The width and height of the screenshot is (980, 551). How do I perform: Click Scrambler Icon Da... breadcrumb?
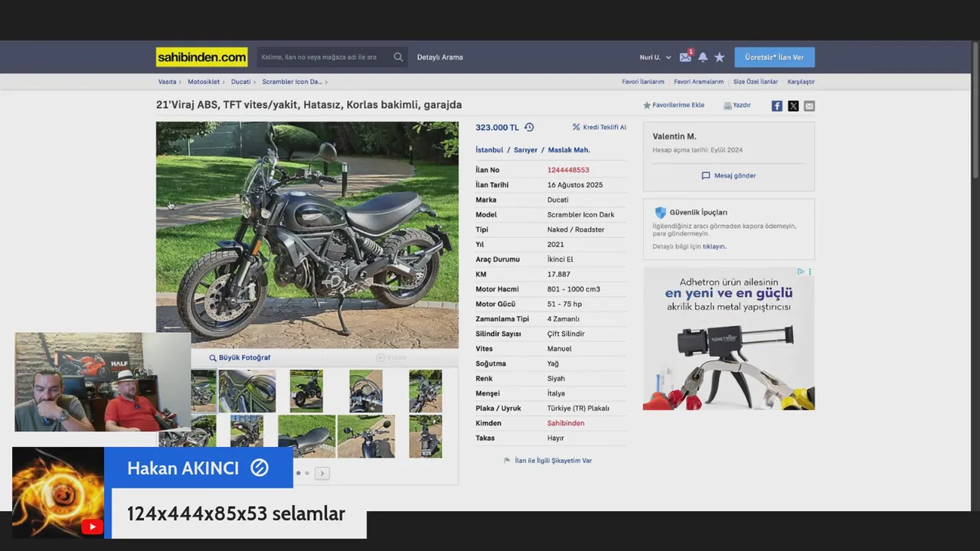(x=292, y=82)
